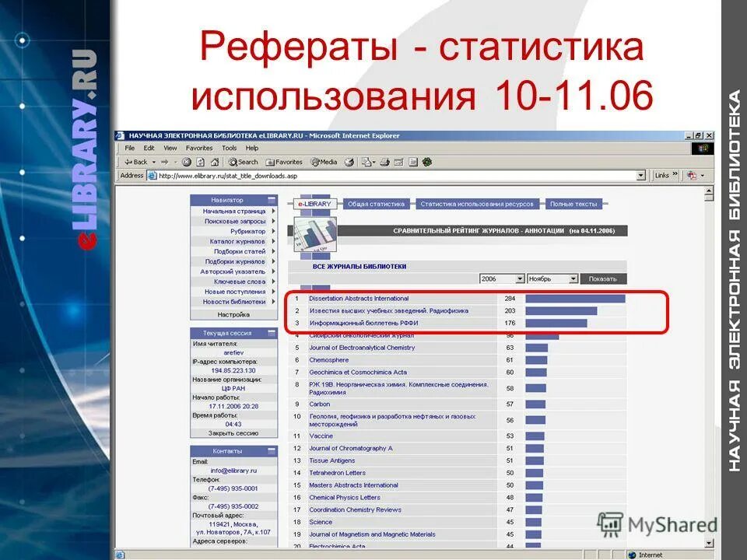Open the File menu
The height and width of the screenshot is (560, 747).
pos(128,146)
